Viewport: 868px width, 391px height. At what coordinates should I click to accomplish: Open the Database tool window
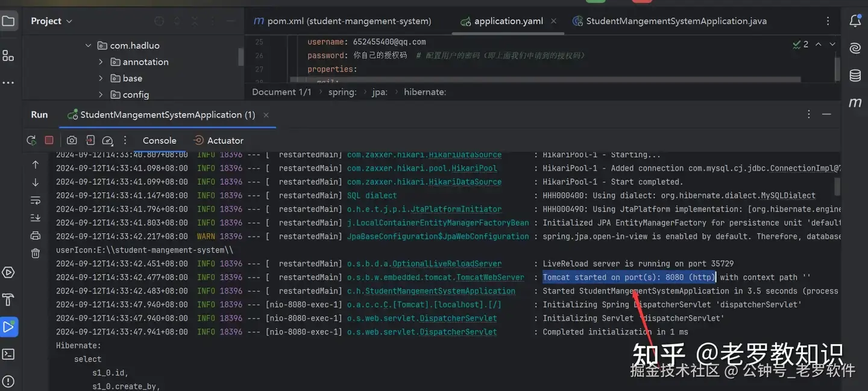[x=855, y=75]
